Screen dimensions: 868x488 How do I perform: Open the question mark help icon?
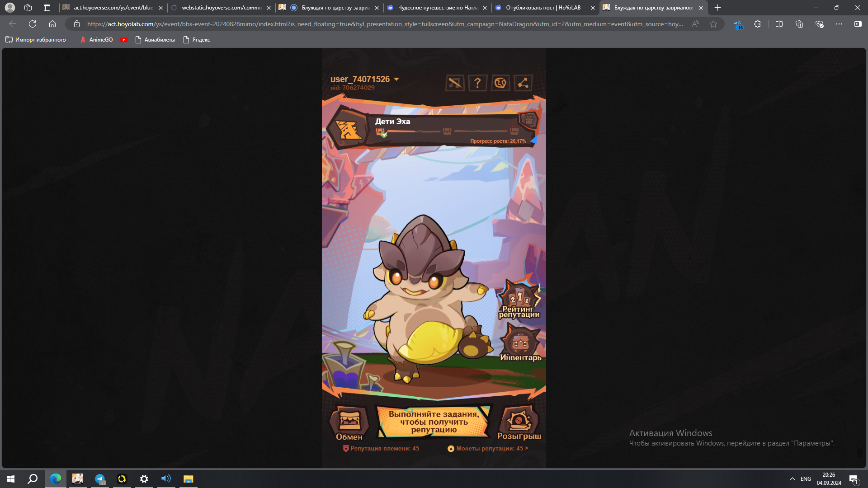(477, 83)
